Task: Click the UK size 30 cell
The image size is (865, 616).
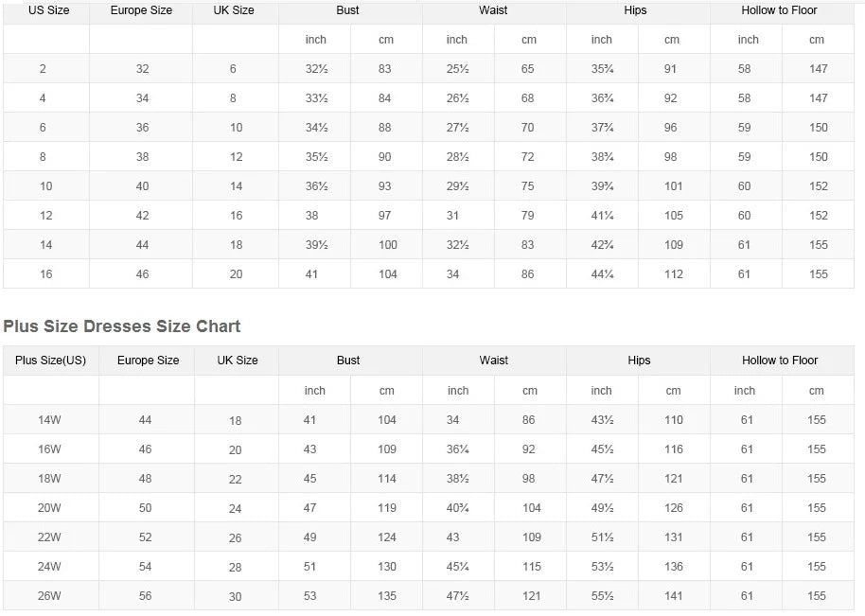Action: [236, 597]
